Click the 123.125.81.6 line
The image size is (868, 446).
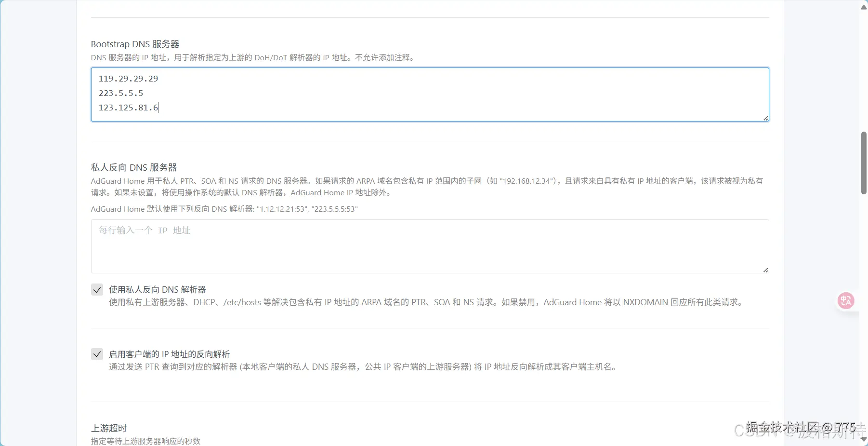(128, 108)
